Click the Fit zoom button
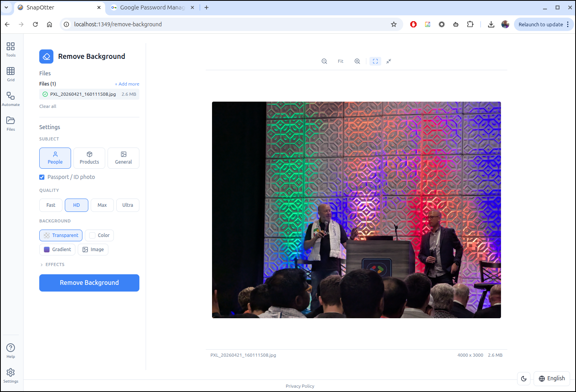This screenshot has height=392, width=576. [x=340, y=61]
